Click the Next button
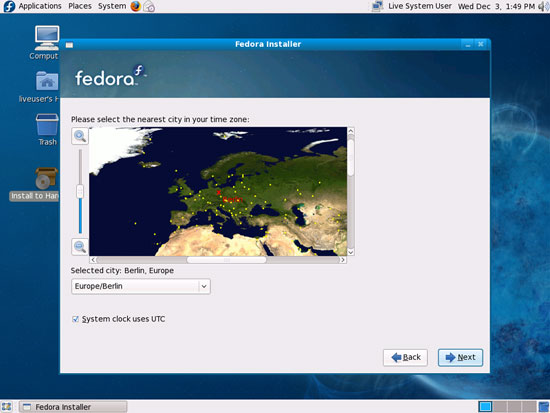Screen dimensions: 550x413 click(460, 357)
